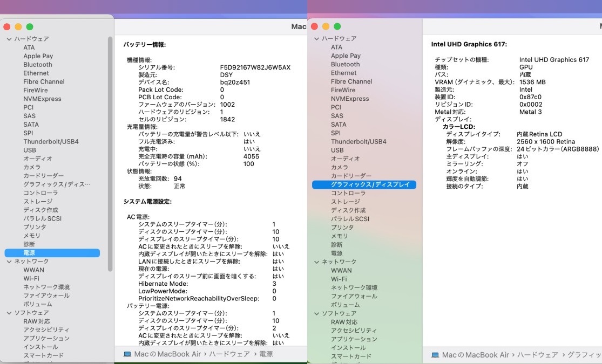This screenshot has height=364, width=602.
Task: Click MacBook Air icon in right path bar
Action: [435, 355]
